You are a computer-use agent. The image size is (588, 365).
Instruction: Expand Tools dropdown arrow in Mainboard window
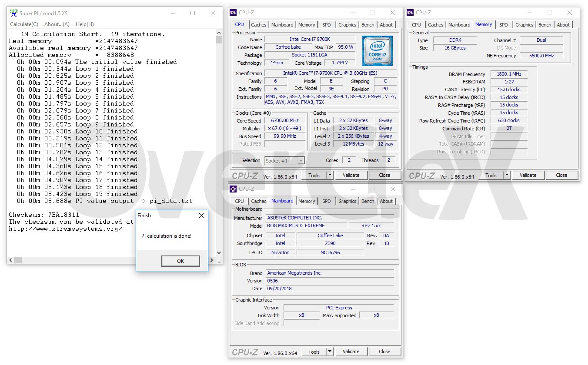coord(330,352)
